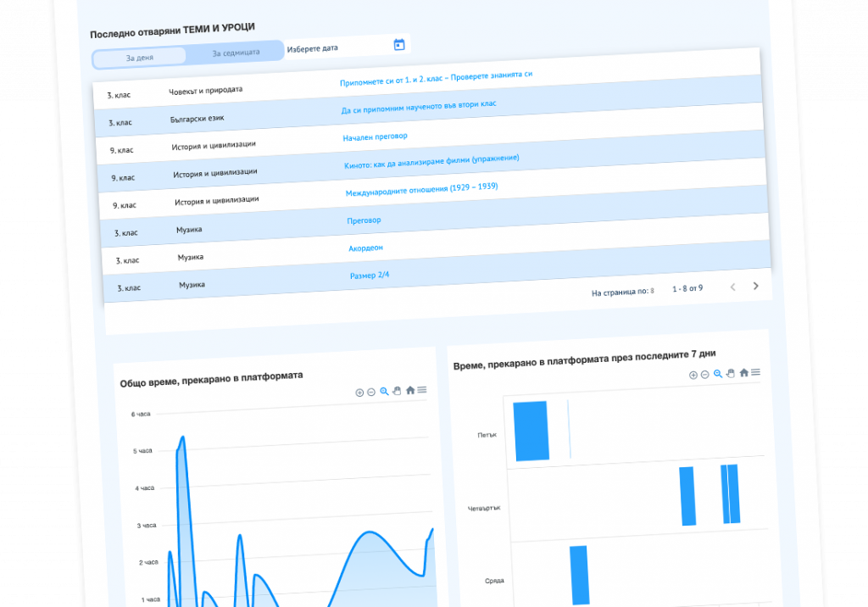The image size is (868, 607).
Task: Activate pan tool in total time chart
Action: tap(397, 391)
